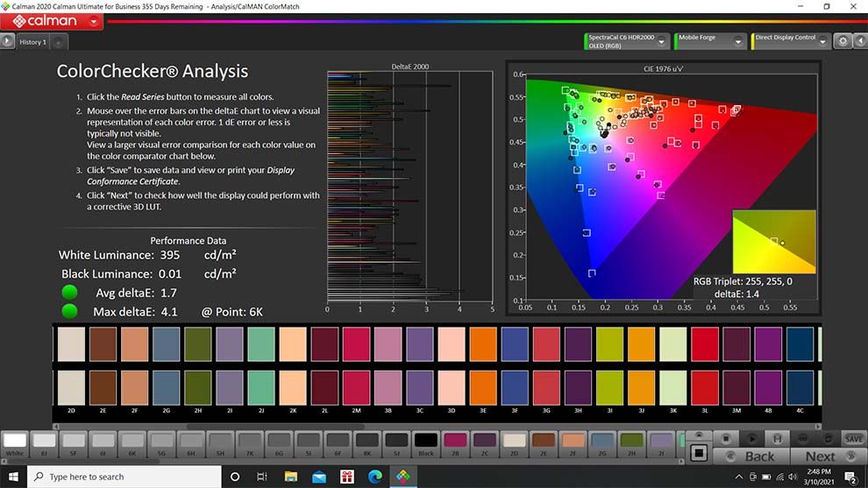Click the Stop measurement button
Image resolution: width=868 pixels, height=488 pixels.
click(726, 439)
